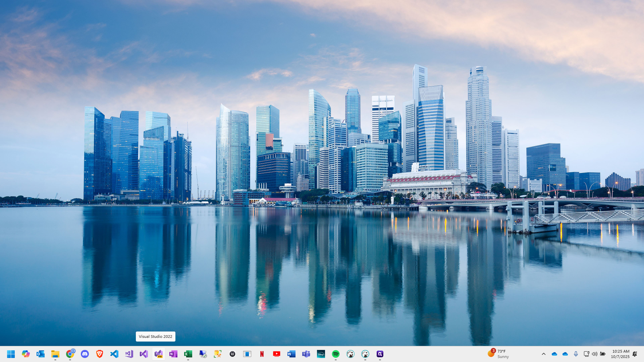Screen dimensions: 644x362
Task: Open Microsoft Copilot from taskbar
Action: [x=26, y=354]
